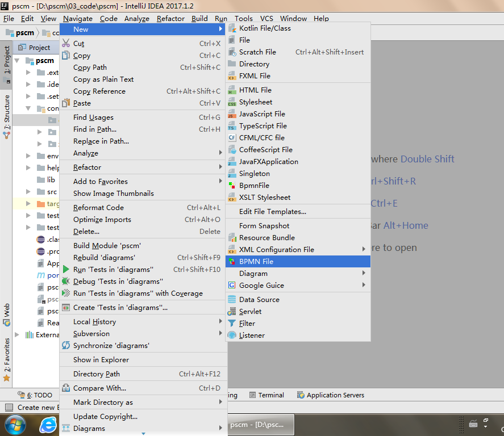
Task: Toggle the 1: Project side tab
Action: (x=7, y=64)
